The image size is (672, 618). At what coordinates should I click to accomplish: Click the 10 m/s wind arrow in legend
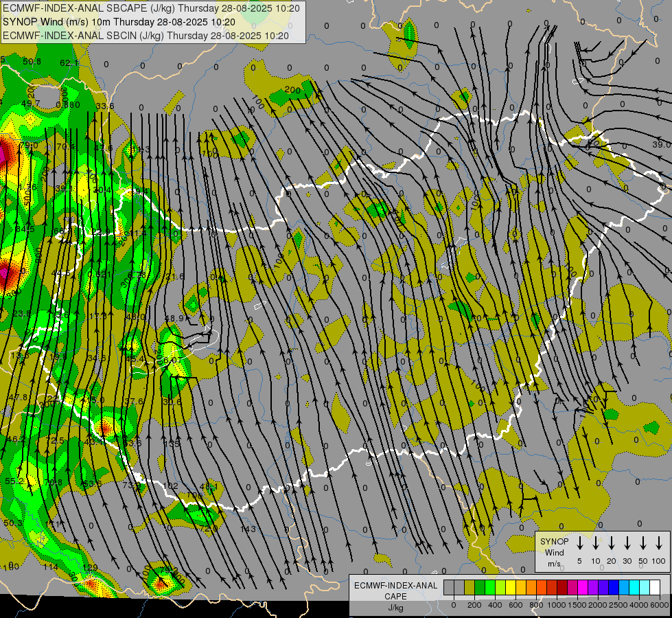(x=595, y=543)
